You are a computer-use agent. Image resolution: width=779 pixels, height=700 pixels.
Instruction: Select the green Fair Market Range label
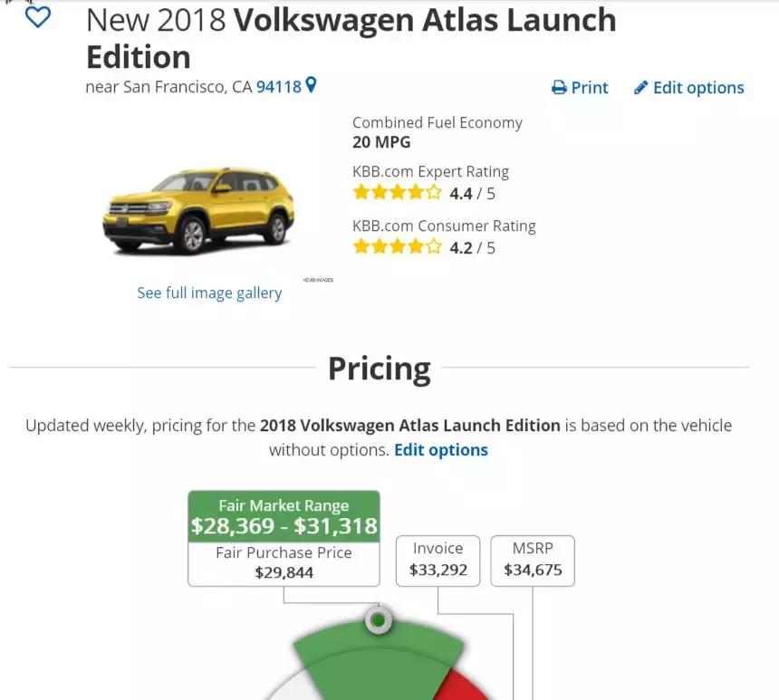[284, 516]
